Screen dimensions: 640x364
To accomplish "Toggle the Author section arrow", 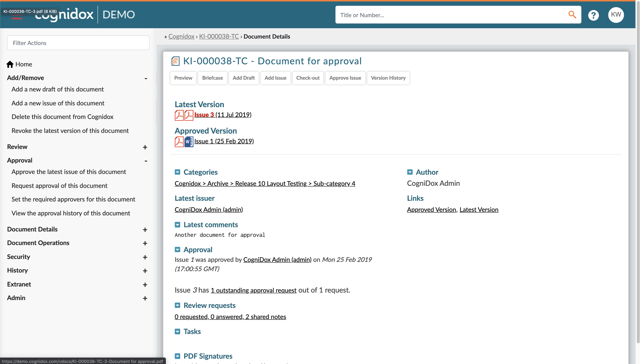I will pyautogui.click(x=410, y=172).
